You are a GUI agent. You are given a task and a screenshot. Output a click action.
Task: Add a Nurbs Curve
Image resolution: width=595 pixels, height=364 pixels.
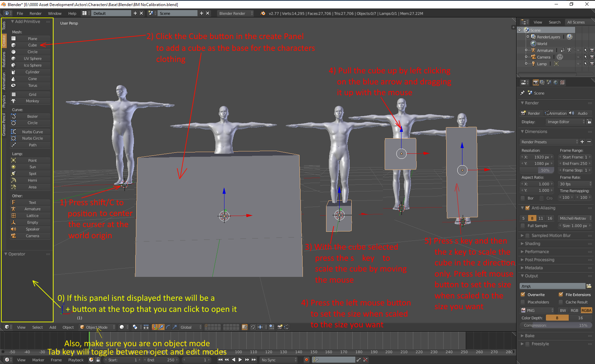pos(30,132)
